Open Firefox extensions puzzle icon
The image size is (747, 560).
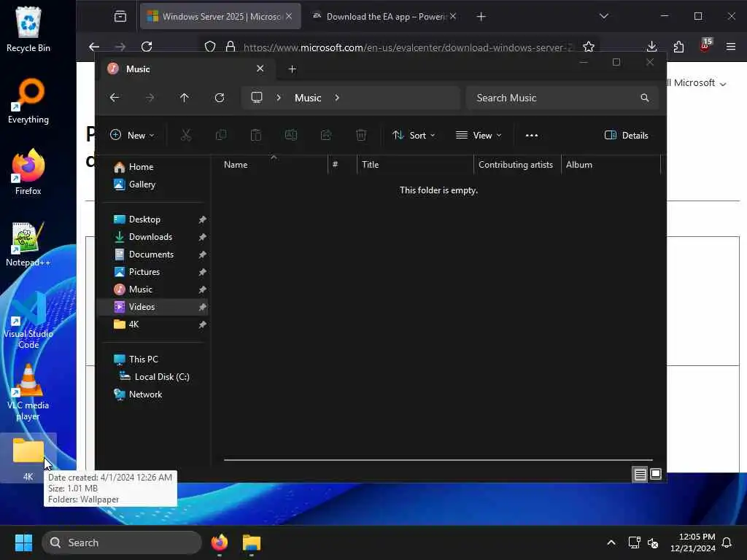678,47
